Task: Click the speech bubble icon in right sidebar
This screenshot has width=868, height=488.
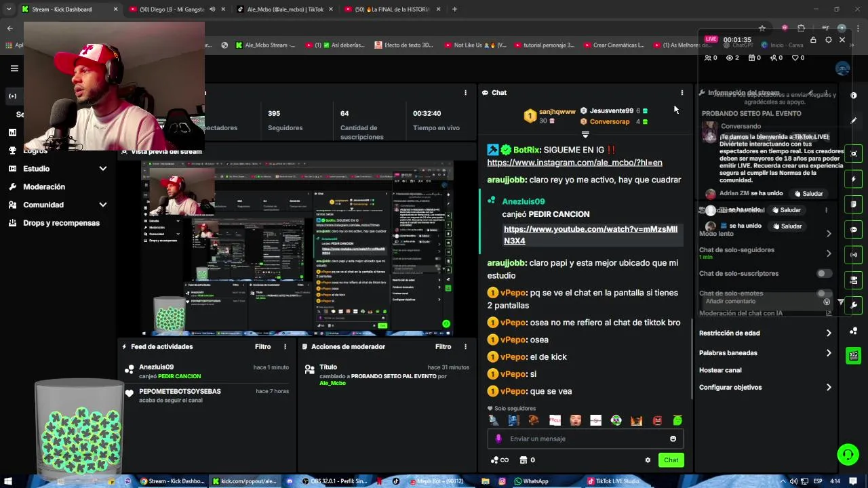Action: (x=854, y=230)
